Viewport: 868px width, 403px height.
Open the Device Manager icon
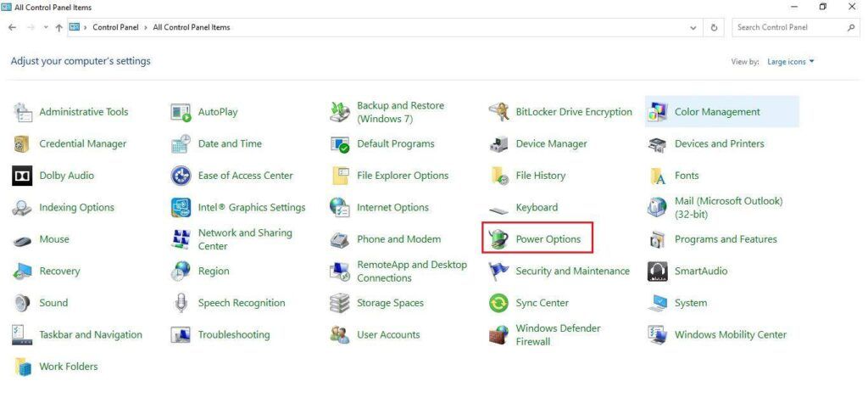click(498, 144)
